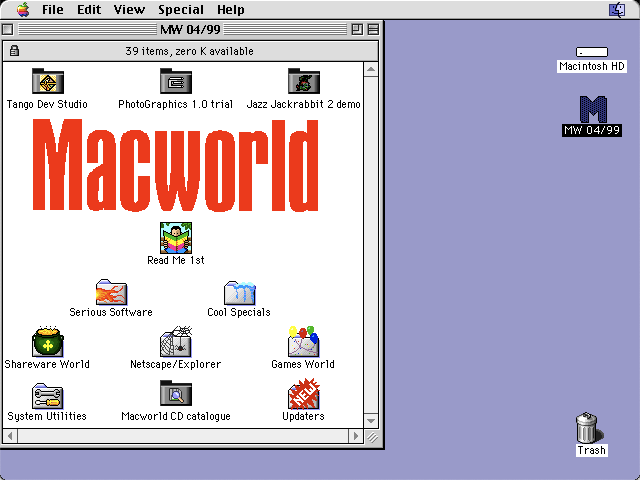Click the horizontal scrollbar left arrow
Viewport: 640px width, 480px height.
tap(10, 436)
